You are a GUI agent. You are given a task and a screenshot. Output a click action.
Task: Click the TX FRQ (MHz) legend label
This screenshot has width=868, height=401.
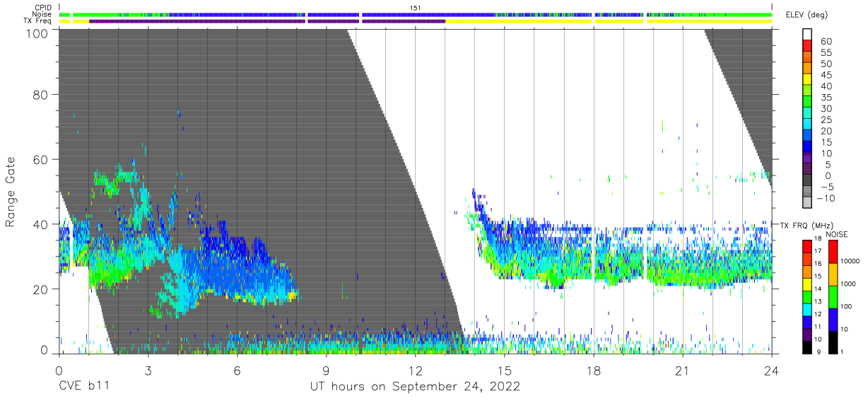click(807, 226)
